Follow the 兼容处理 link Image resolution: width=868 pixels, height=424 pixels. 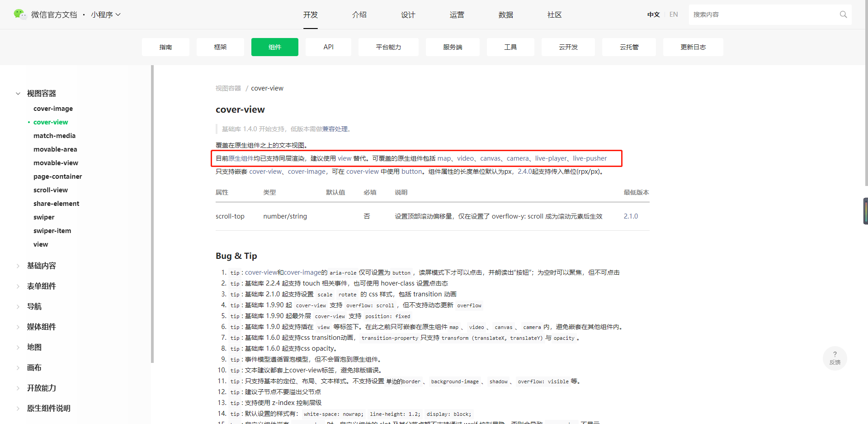pyautogui.click(x=335, y=129)
